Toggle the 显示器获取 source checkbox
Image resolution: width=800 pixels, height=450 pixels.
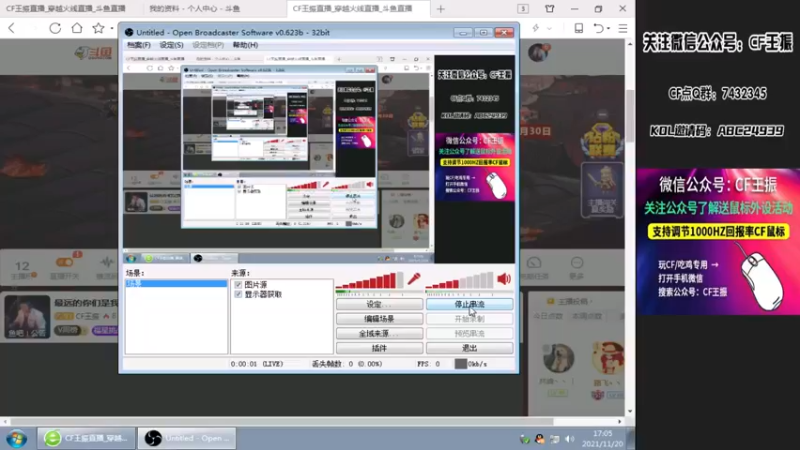click(x=238, y=294)
